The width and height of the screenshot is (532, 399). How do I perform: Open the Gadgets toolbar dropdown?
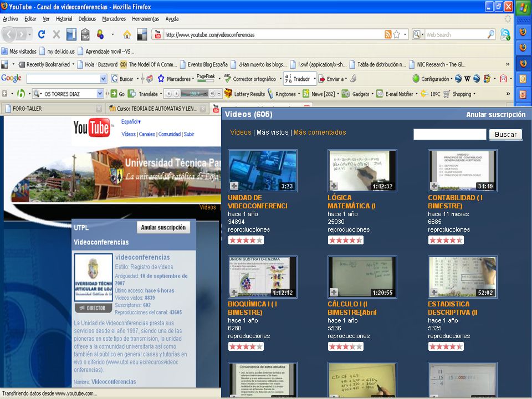tap(372, 94)
